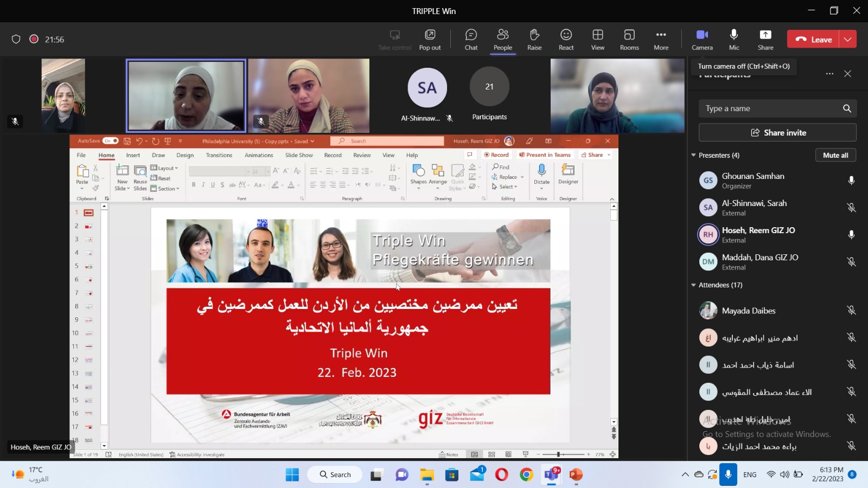Viewport: 868px width, 488px height.
Task: Open Google Chrome from the taskbar
Action: click(526, 475)
